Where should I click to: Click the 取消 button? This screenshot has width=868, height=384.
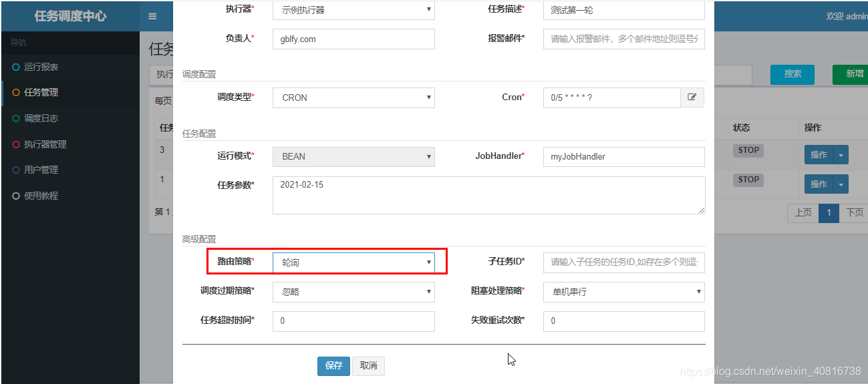click(x=369, y=366)
